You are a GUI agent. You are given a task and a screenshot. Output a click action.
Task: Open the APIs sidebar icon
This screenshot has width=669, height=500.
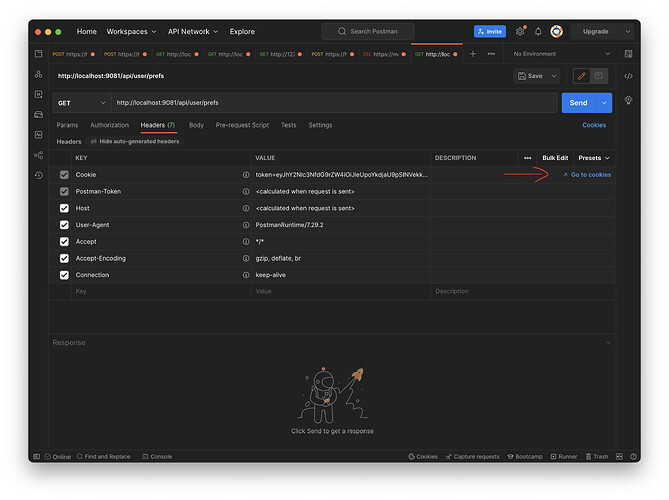38,74
